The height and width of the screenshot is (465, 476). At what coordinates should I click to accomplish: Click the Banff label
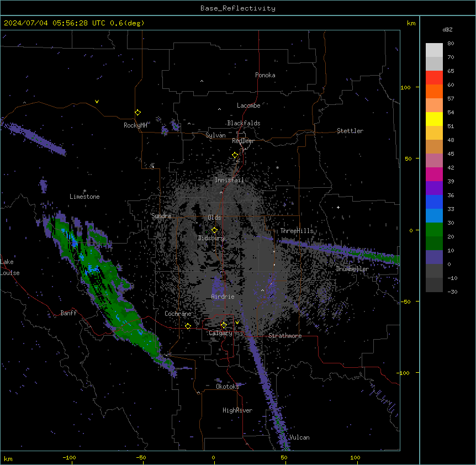(x=68, y=313)
